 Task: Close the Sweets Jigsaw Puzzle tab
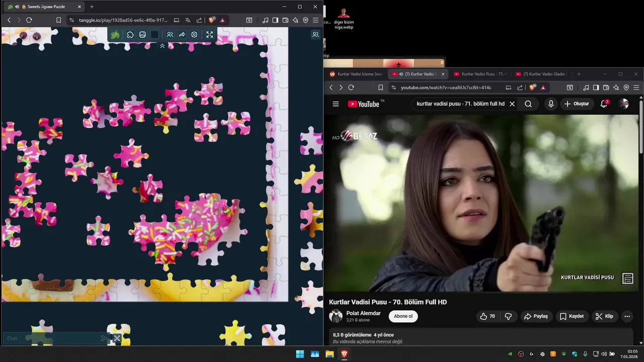point(79,7)
